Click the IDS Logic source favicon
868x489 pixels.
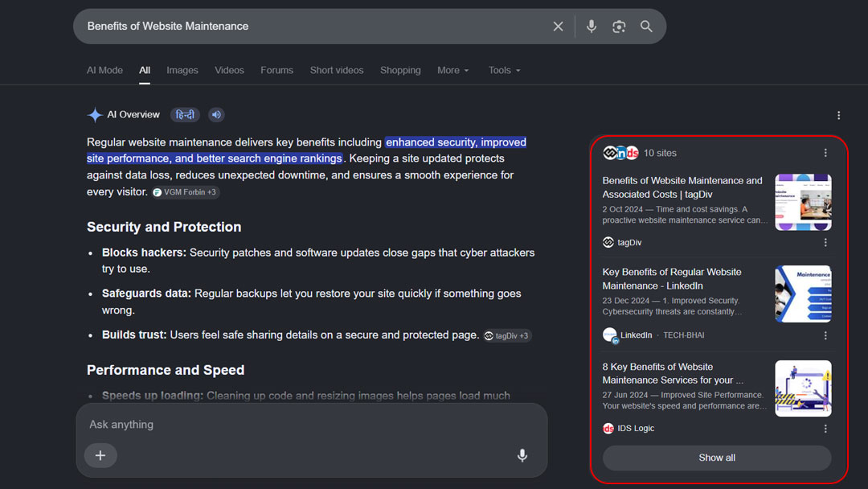pos(608,429)
